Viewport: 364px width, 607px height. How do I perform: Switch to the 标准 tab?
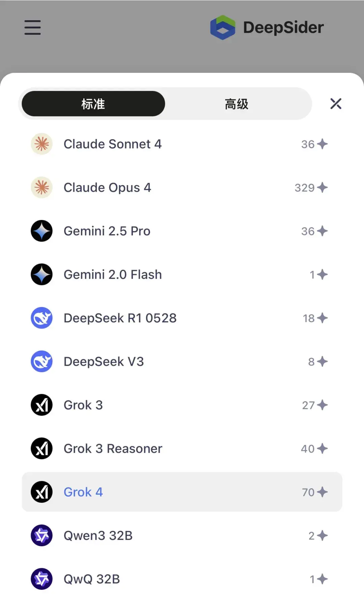click(x=93, y=104)
